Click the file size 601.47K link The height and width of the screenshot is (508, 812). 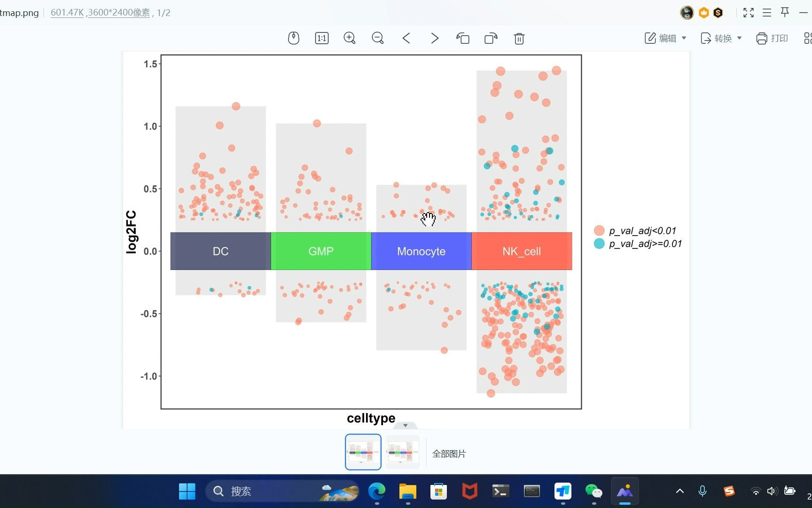click(x=67, y=13)
